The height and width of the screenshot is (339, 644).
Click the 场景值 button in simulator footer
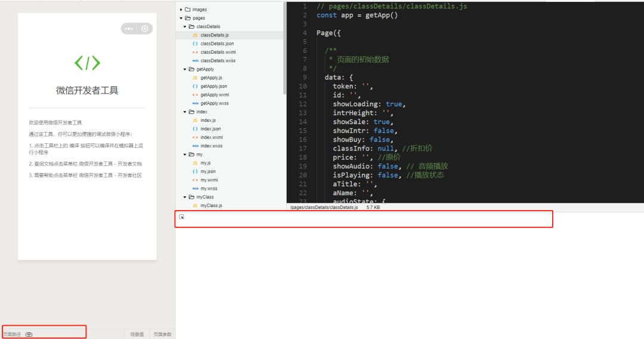point(137,334)
